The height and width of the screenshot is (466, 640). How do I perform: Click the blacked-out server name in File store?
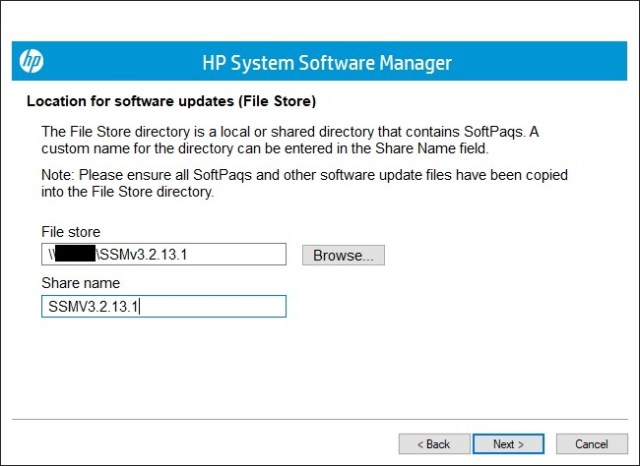[x=73, y=255]
